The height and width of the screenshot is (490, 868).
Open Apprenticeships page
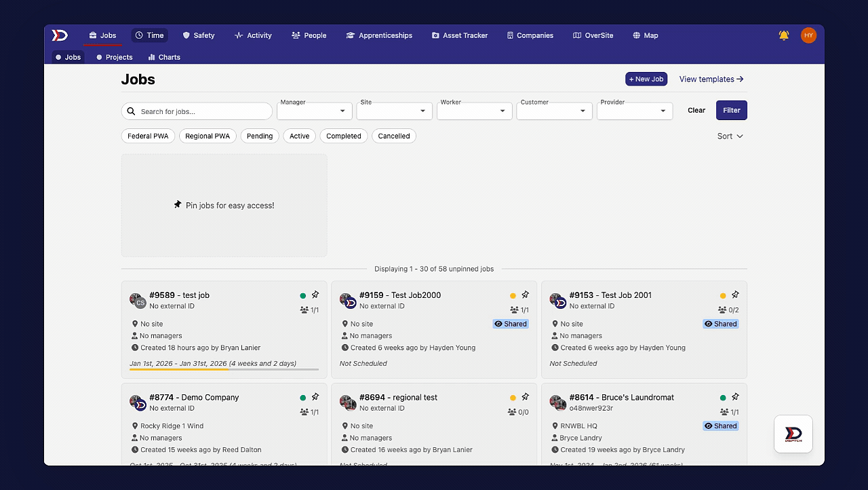click(x=379, y=35)
